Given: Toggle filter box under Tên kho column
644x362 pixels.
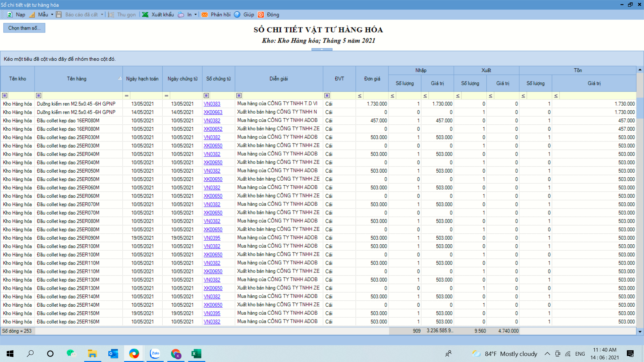Looking at the screenshot, I should [x=5, y=96].
